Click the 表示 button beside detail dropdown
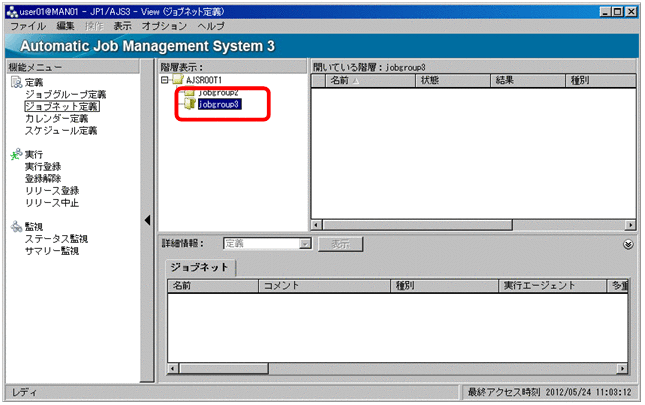The image size is (645, 405). [x=341, y=244]
